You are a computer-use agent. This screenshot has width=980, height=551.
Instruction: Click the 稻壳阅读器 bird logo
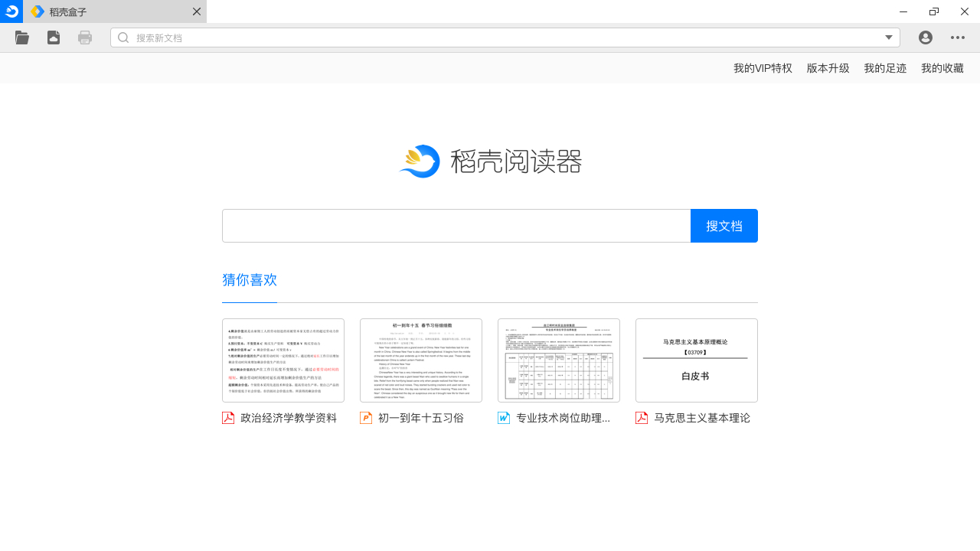[420, 161]
